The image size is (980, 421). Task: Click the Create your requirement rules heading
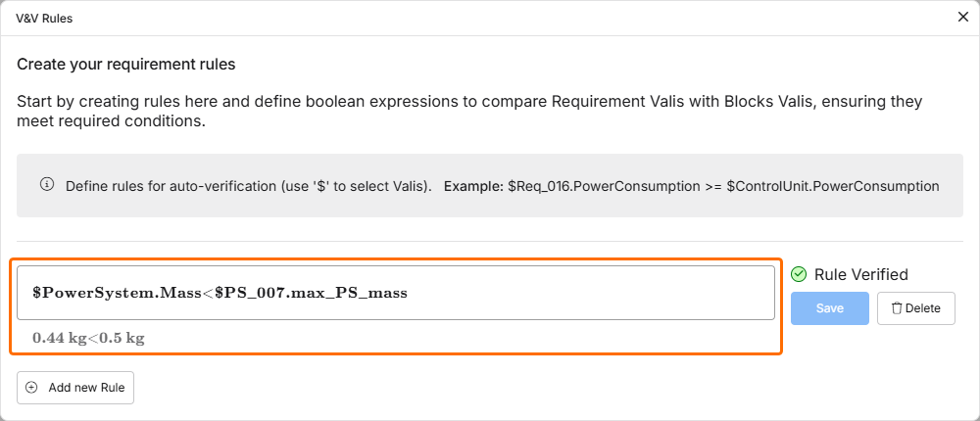pyautogui.click(x=125, y=65)
